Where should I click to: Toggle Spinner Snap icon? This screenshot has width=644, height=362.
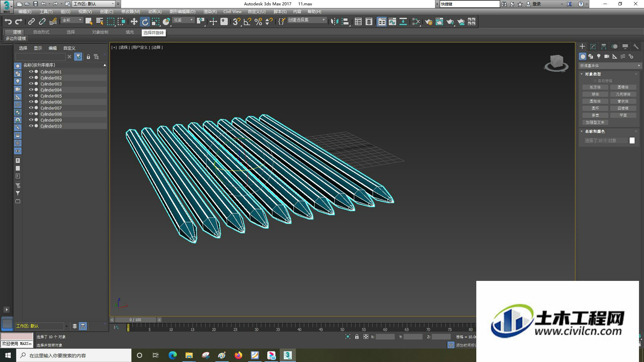tap(269, 22)
